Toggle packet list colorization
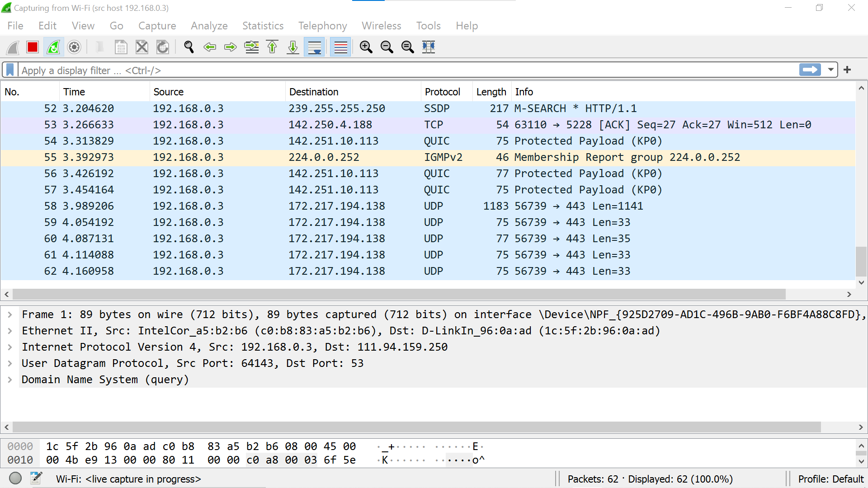Viewport: 868px width, 488px height. [x=340, y=47]
